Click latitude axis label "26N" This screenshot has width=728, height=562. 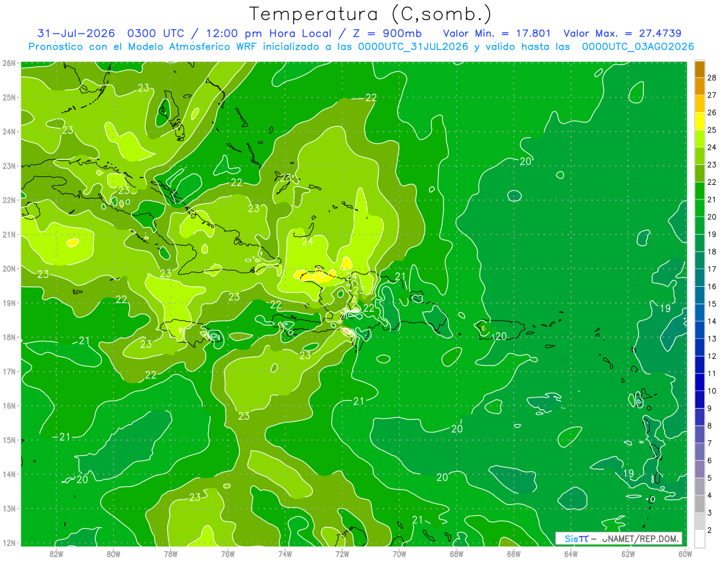(8, 62)
